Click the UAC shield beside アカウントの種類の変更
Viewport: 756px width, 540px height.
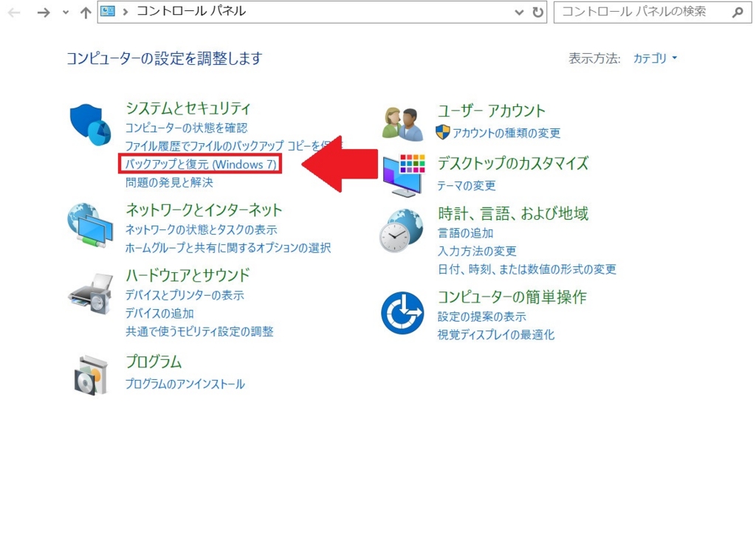click(443, 133)
